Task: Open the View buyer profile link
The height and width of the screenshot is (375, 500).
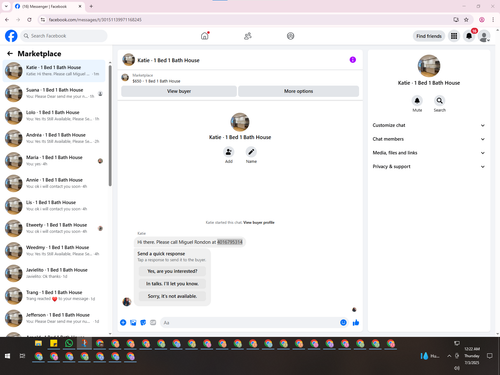Action: point(259,222)
